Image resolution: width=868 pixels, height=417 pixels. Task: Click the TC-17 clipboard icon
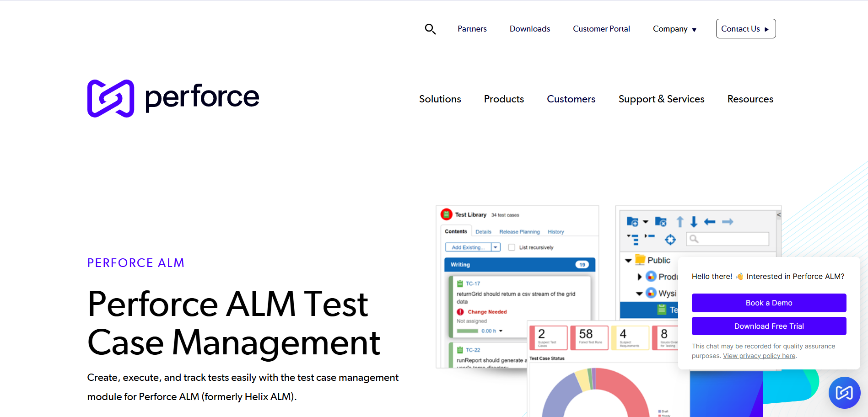pos(460,283)
